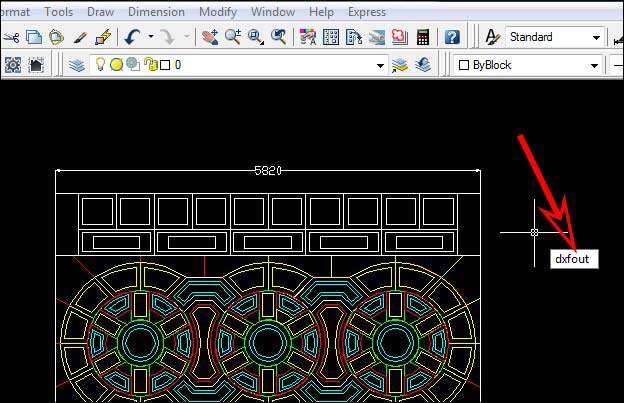Open the Modify menu
The width and height of the screenshot is (624, 403).
218,12
